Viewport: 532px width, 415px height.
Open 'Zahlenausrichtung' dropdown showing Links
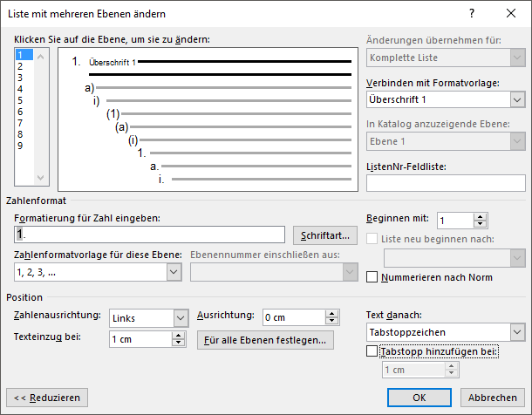[x=181, y=318]
